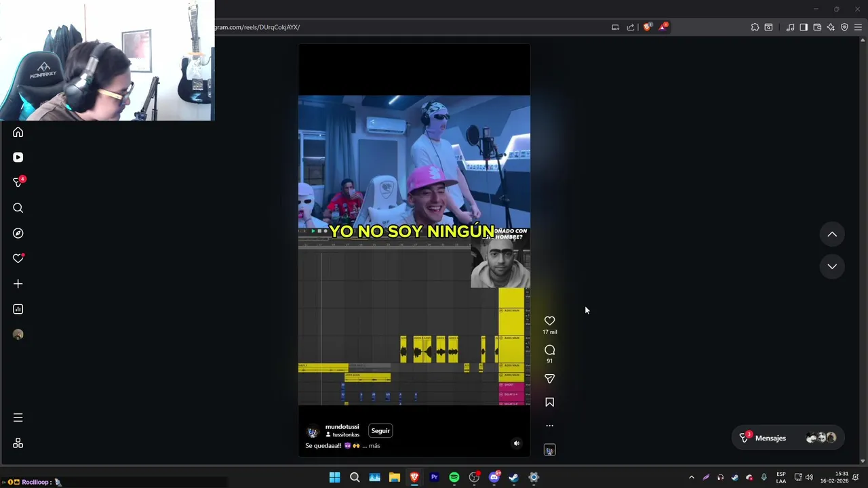This screenshot has width=868, height=488.
Task: Open Brave Wallet icon
Action: [817, 27]
